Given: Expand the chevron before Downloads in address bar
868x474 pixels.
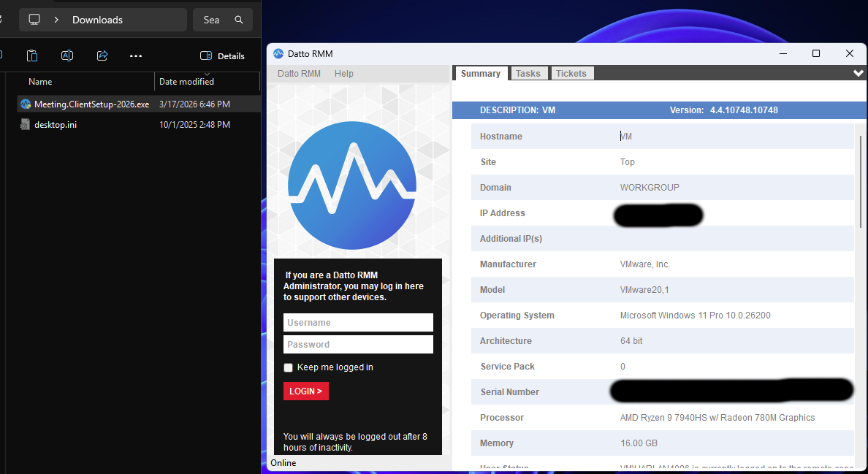Looking at the screenshot, I should click(x=56, y=20).
